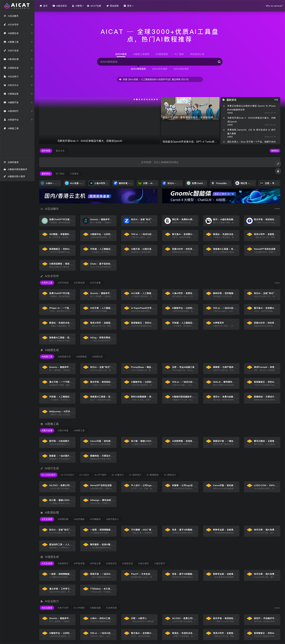Expand the AI语音生成 sidebar category
This screenshot has height=644, width=285.
tap(32, 68)
